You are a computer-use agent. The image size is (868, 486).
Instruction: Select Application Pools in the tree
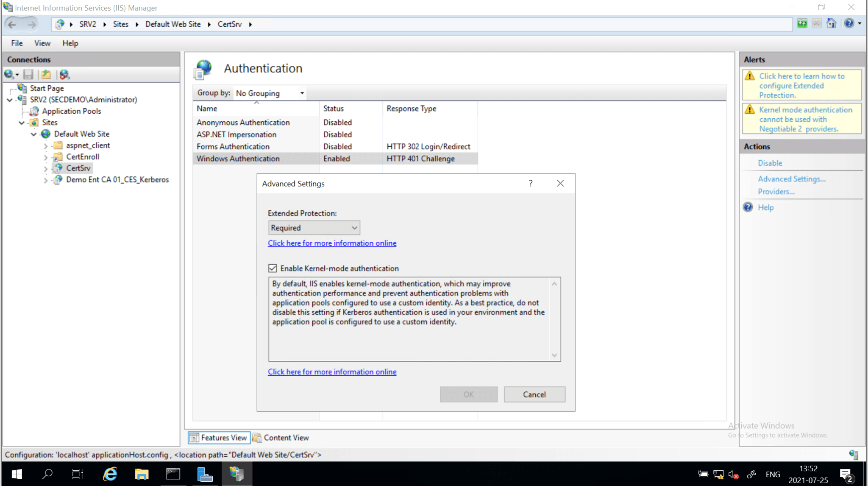pos(71,111)
